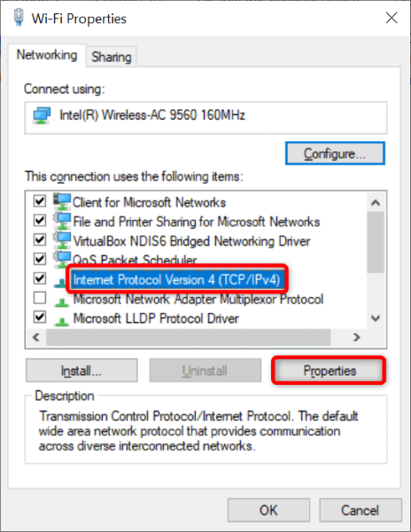411x532 pixels.
Task: Select Internet Protocol Version 4 (TCP/IPv4) item
Action: pos(176,279)
